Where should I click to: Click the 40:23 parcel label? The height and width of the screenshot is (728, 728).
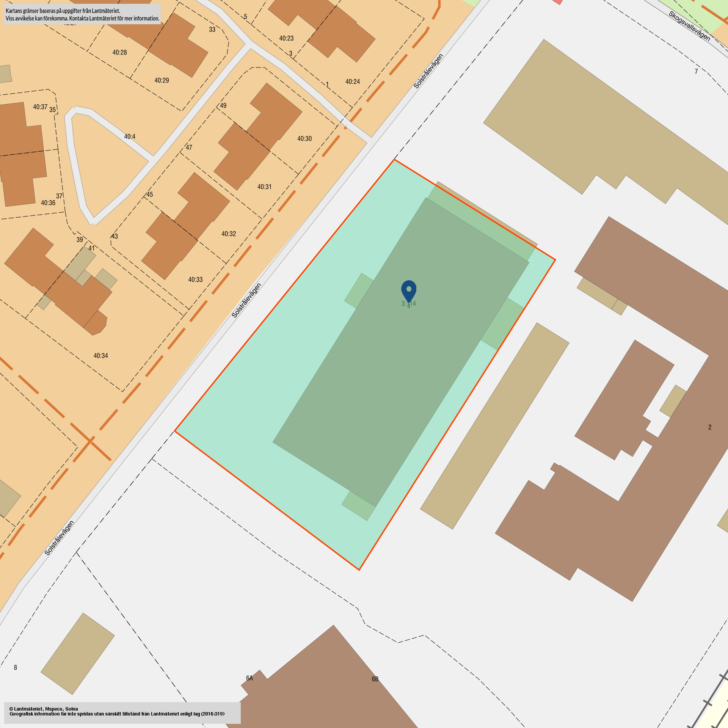point(286,38)
